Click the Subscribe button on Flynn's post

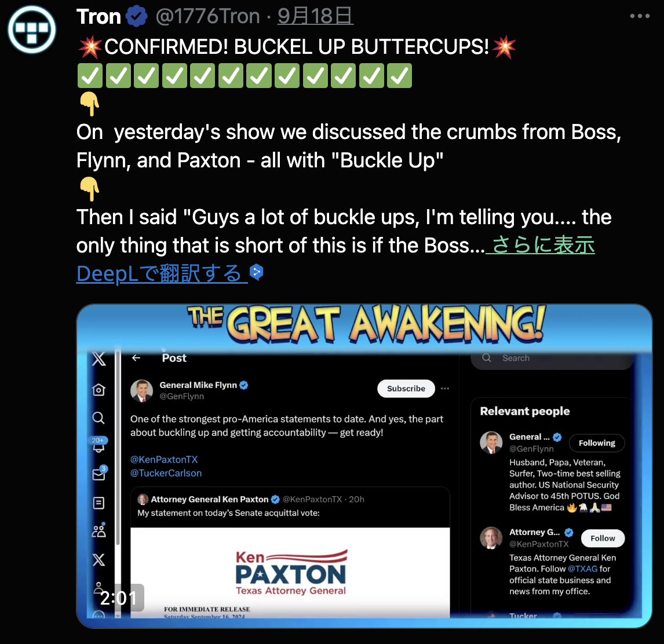[406, 388]
